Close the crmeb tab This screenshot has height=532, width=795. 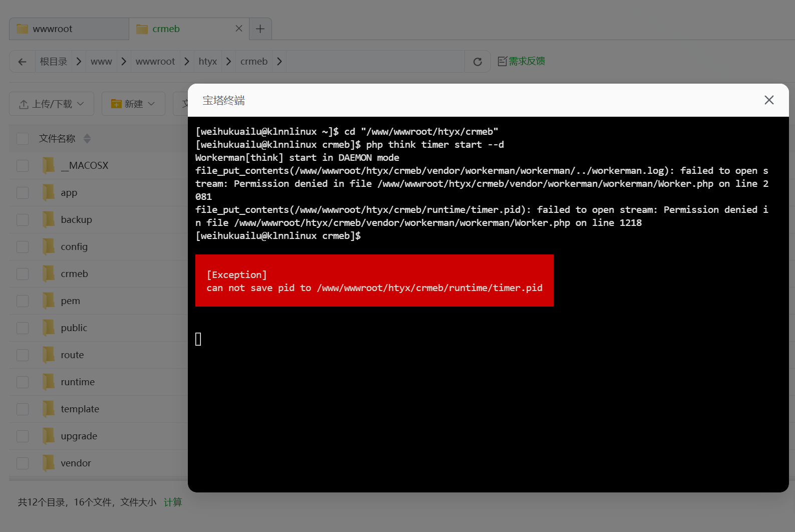[239, 29]
